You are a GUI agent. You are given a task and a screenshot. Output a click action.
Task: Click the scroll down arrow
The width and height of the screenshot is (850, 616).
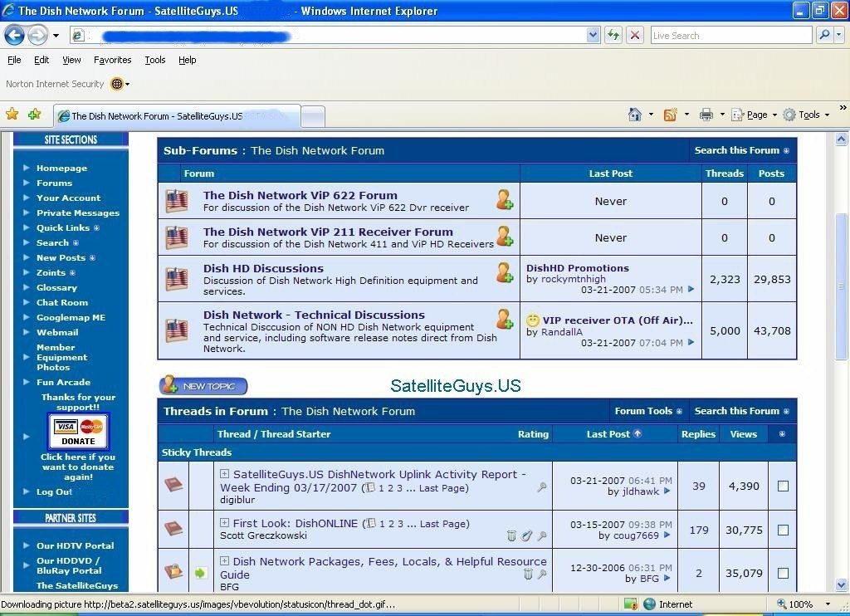tap(841, 584)
